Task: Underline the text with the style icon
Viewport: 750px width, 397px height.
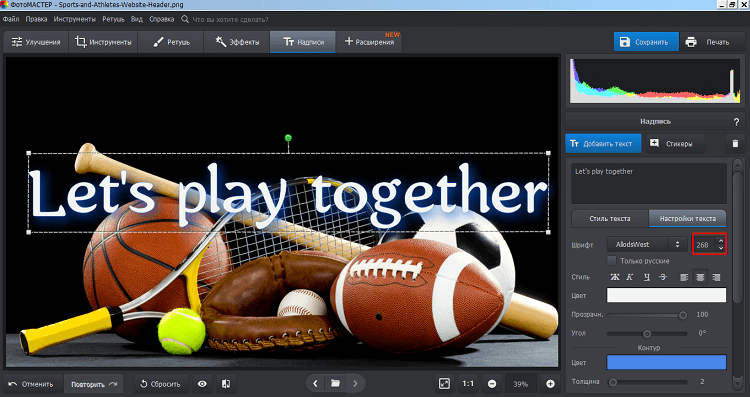Action: 647,277
